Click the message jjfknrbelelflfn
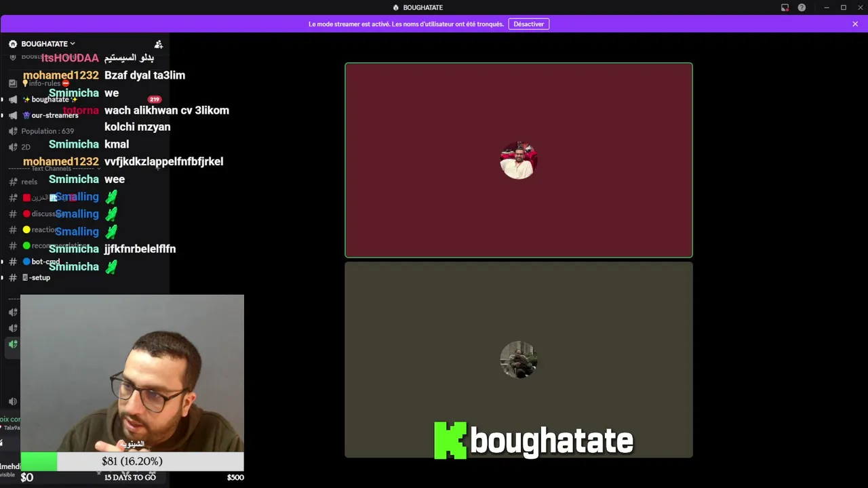This screenshot has height=488, width=868. 140,249
